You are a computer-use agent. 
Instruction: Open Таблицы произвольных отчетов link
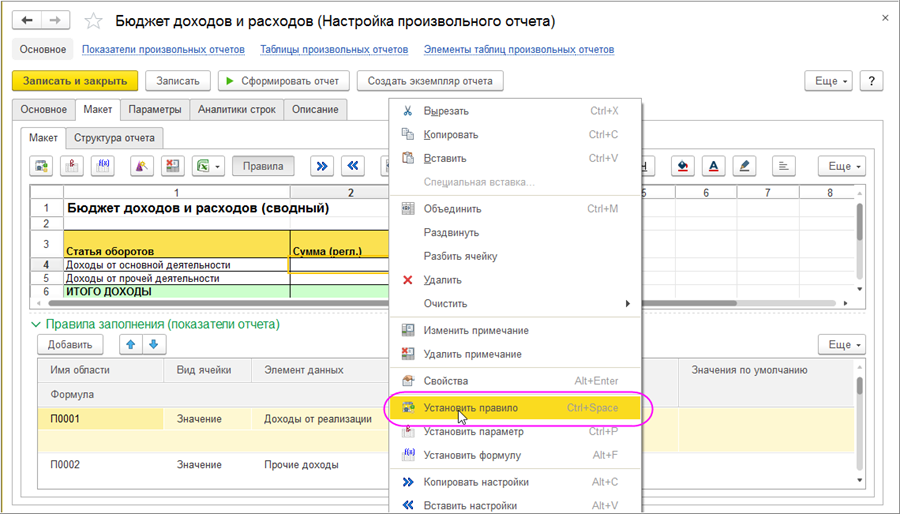click(333, 49)
